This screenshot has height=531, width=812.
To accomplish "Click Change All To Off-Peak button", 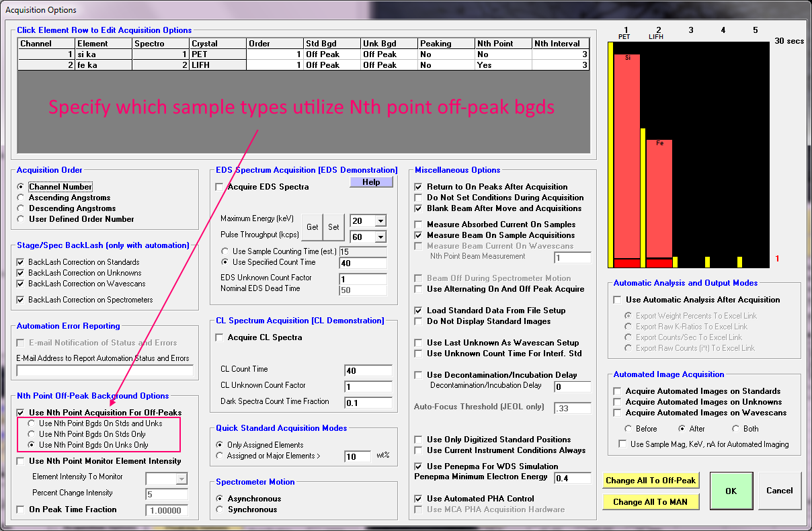I will 650,481.
